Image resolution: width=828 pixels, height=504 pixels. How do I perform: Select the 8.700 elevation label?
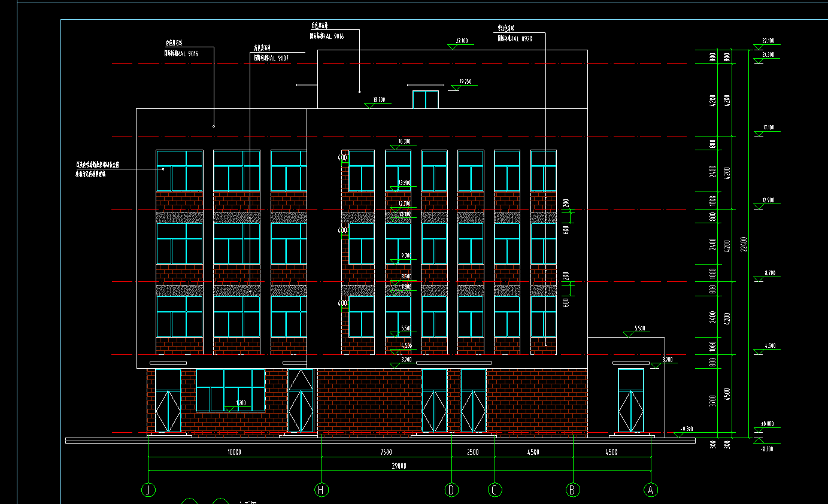(x=770, y=273)
